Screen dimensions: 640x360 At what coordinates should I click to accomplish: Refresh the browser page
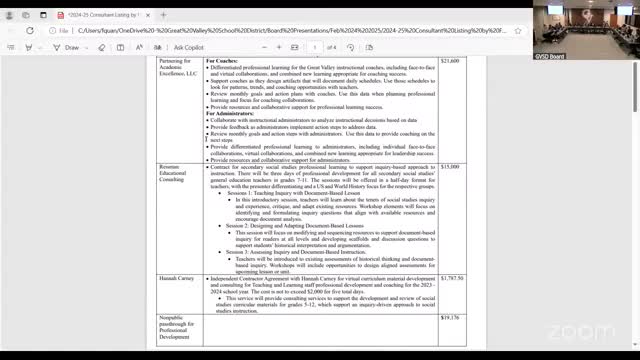[x=30, y=31]
